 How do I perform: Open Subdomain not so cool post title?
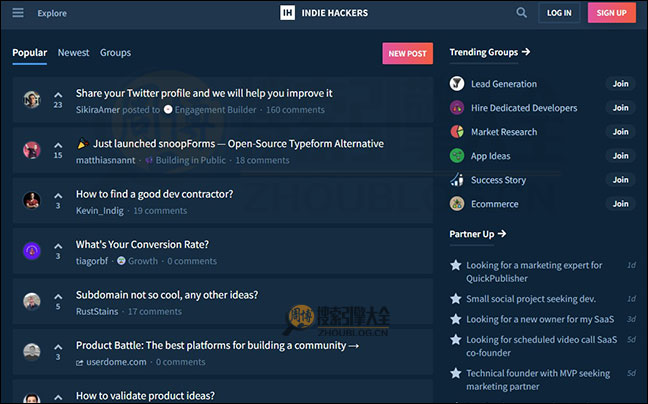(167, 295)
